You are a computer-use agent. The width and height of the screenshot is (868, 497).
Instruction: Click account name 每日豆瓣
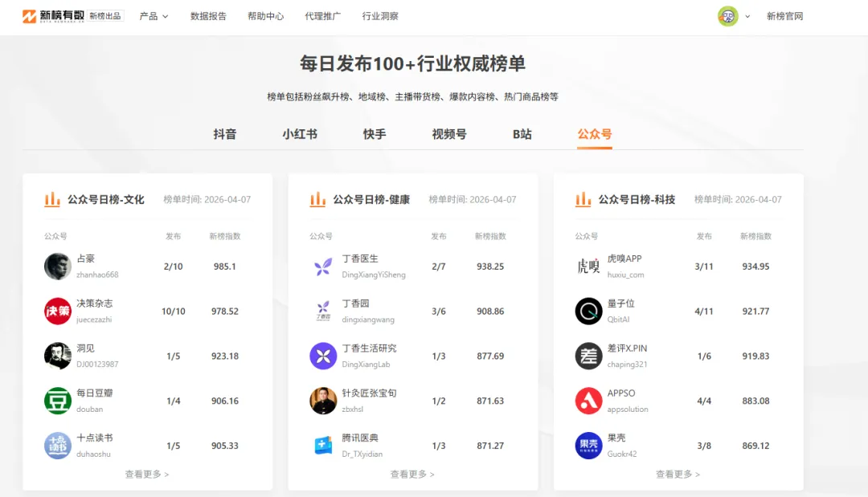click(x=95, y=393)
